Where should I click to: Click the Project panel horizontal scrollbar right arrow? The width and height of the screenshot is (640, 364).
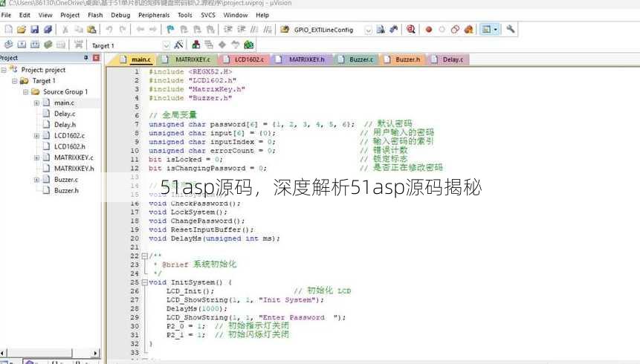[x=95, y=353]
